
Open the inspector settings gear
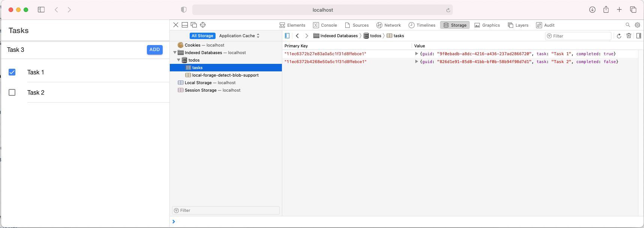(x=637, y=25)
